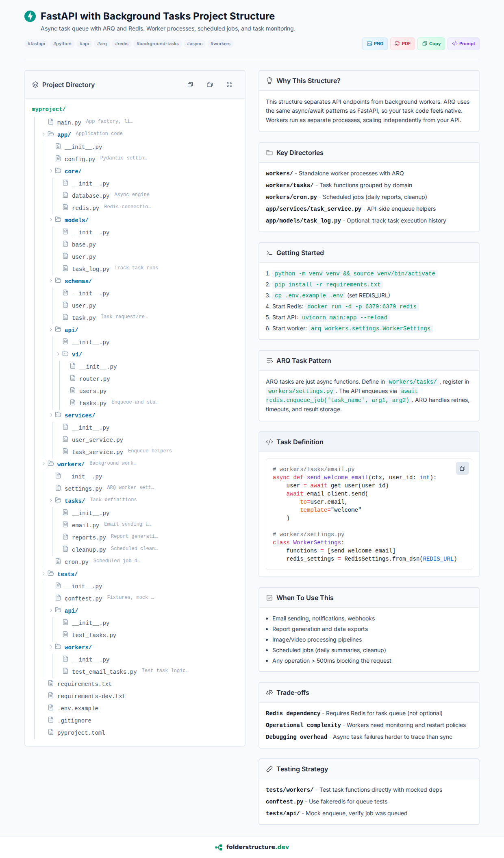The image size is (504, 858).
Task: Copy the Task Definition code snippet
Action: point(462,468)
